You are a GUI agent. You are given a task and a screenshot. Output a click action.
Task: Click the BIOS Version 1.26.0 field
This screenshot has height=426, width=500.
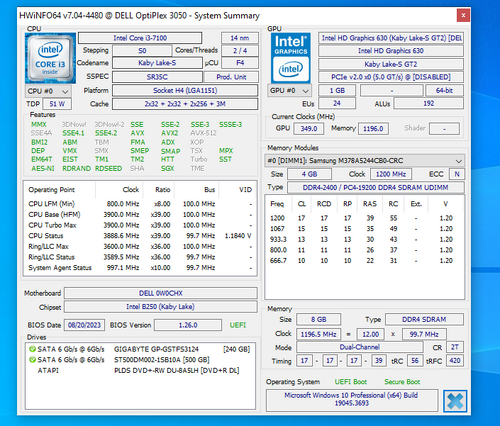188,325
